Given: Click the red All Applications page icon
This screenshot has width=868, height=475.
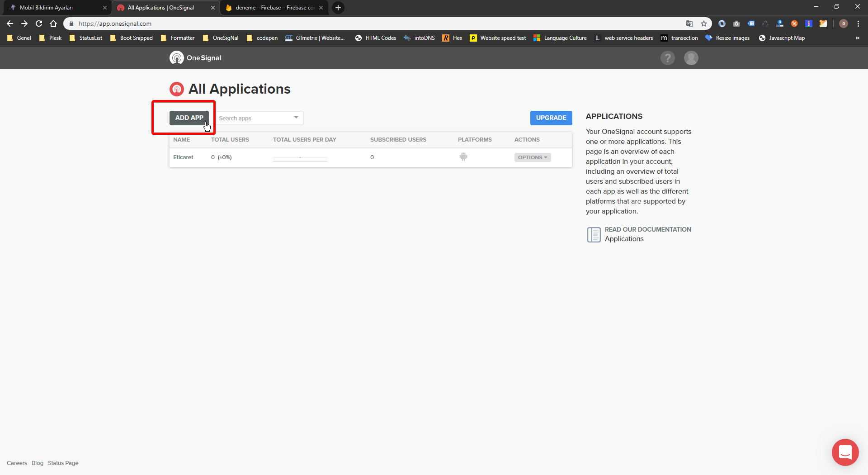Looking at the screenshot, I should click(x=177, y=89).
